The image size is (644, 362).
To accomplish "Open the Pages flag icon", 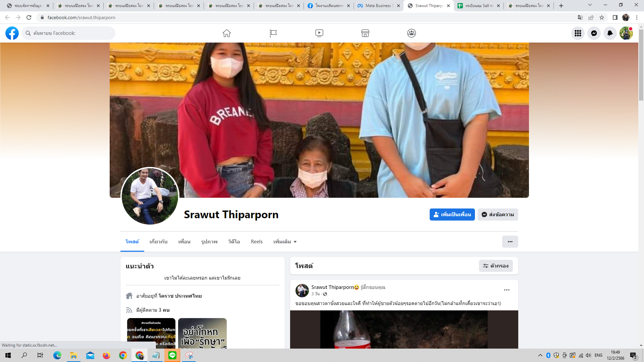I will click(273, 33).
